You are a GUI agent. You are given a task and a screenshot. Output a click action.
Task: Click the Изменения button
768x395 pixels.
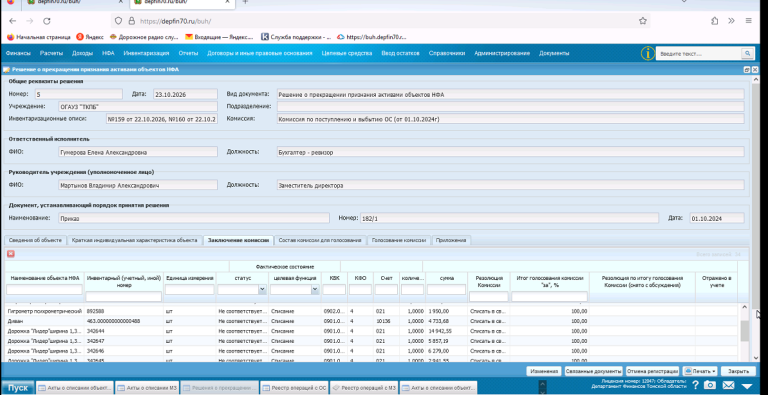tap(544, 371)
